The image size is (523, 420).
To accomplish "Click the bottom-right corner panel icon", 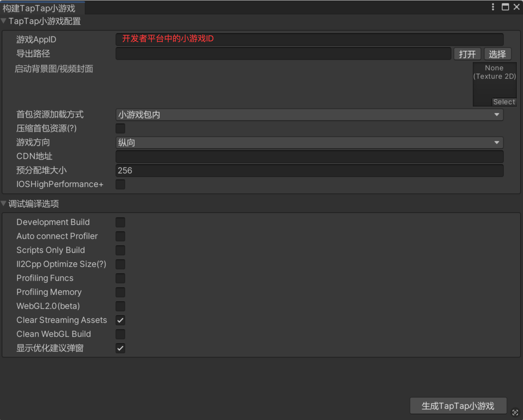I will (515, 412).
